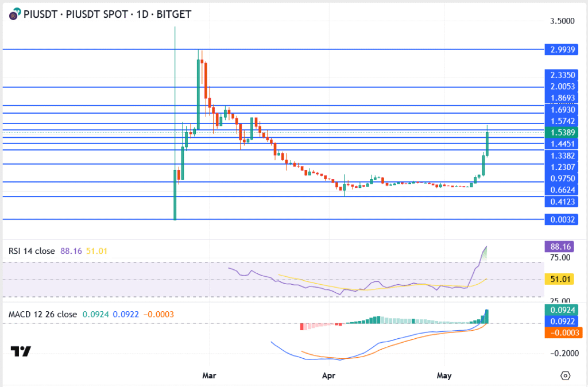Viewport: 588px width, 387px height.
Task: Click the green 0.0924 MACD axis label
Action: (x=563, y=310)
